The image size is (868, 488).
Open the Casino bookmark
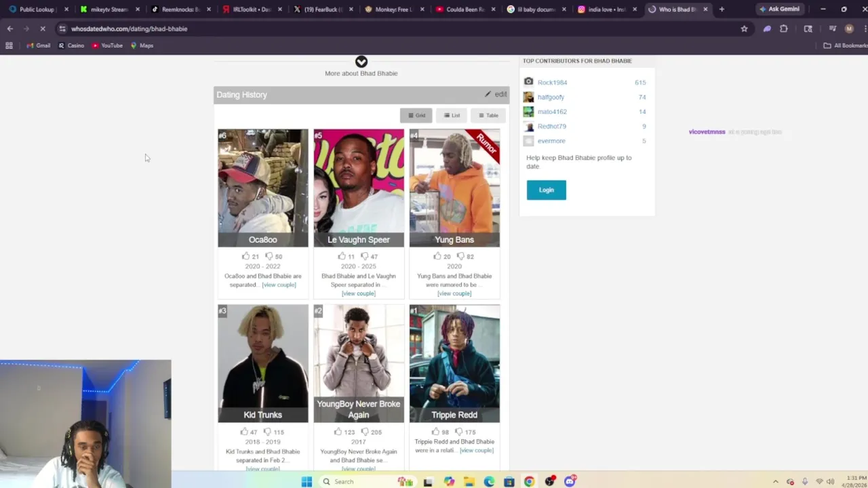71,45
